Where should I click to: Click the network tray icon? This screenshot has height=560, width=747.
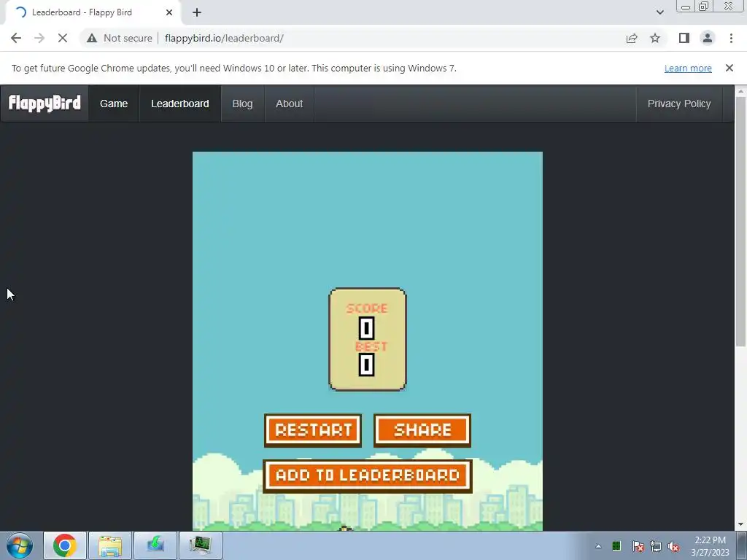656,546
